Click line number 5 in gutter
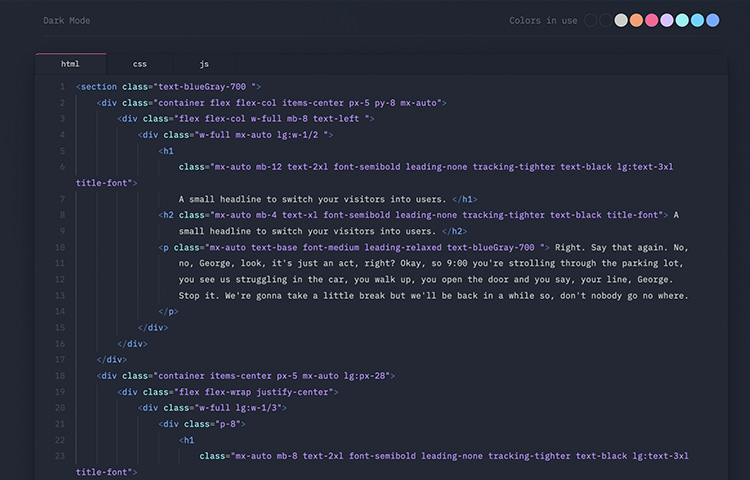The image size is (750, 480). click(x=62, y=151)
